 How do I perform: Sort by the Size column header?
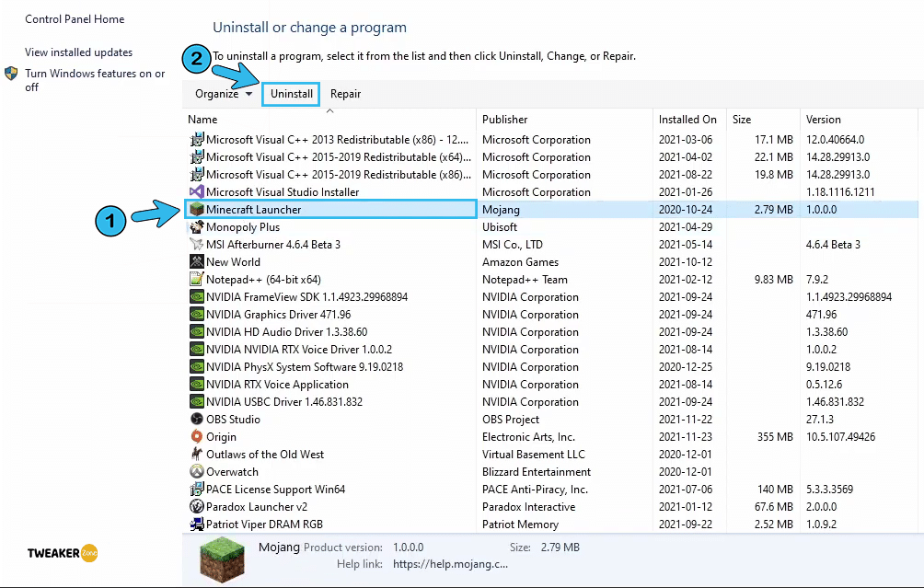[x=742, y=120]
